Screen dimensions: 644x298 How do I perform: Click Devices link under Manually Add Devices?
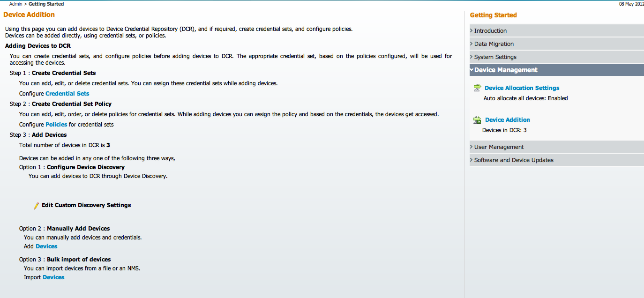[46, 246]
